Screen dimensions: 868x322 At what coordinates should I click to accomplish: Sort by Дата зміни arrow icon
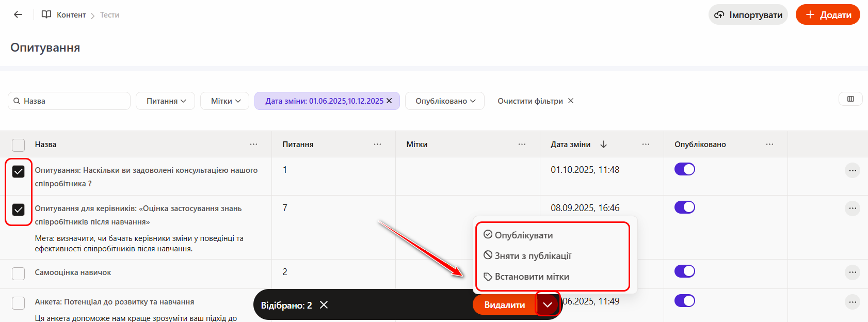[x=603, y=144]
